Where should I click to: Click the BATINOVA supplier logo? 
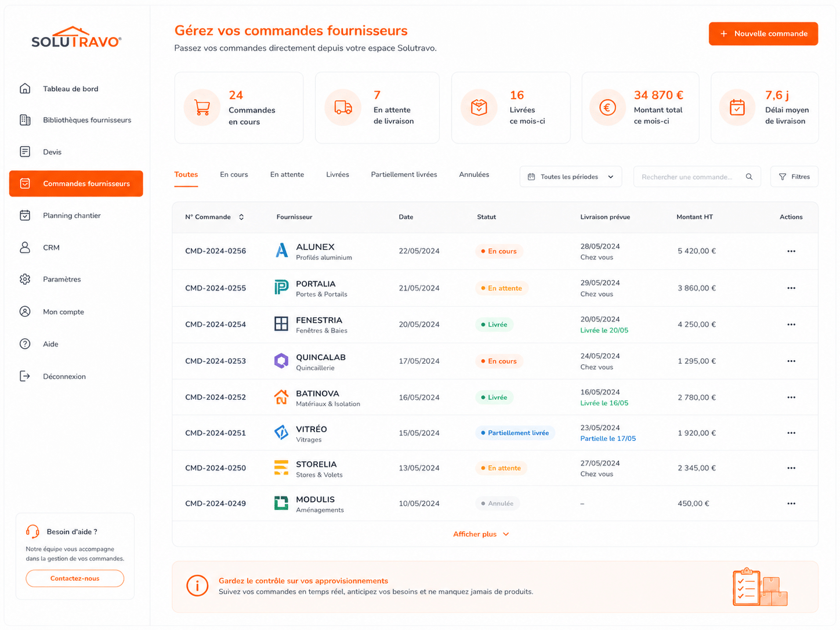[281, 397]
